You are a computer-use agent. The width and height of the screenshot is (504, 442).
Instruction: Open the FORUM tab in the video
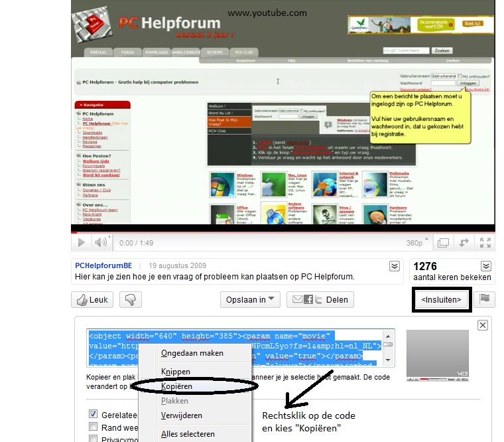coord(127,52)
